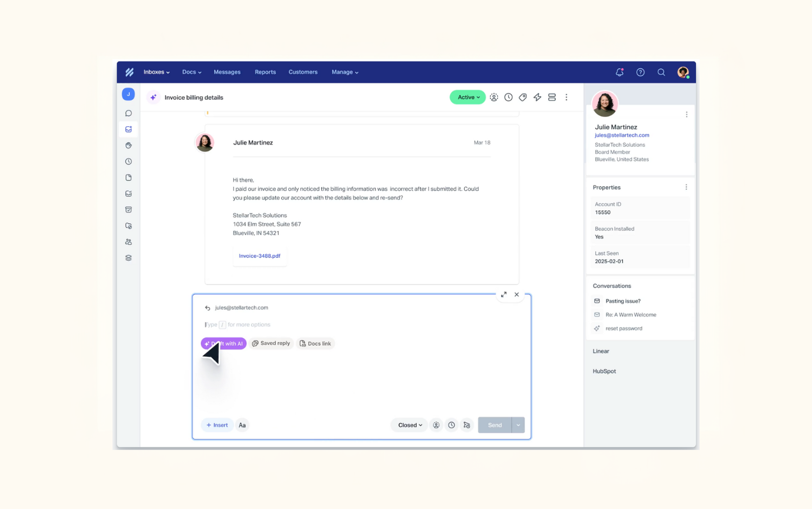The height and width of the screenshot is (509, 812).
Task: Open the workflows lightning bolt icon
Action: point(537,97)
